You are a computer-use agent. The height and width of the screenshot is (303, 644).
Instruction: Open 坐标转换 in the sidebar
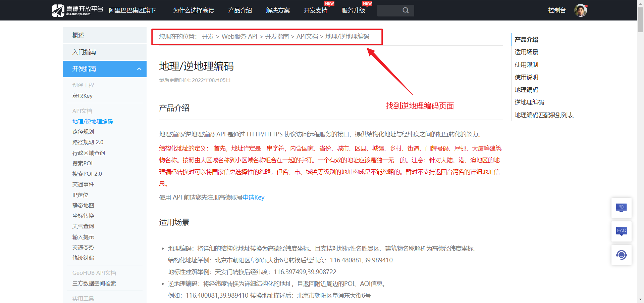click(83, 216)
